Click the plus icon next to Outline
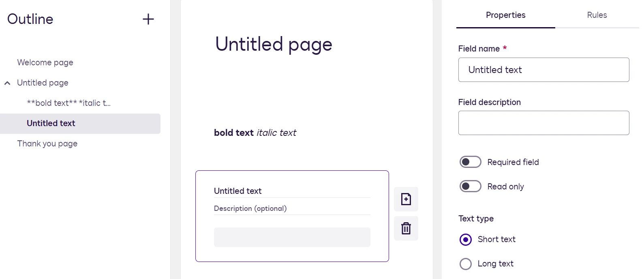The height and width of the screenshot is (279, 644). coord(148,19)
